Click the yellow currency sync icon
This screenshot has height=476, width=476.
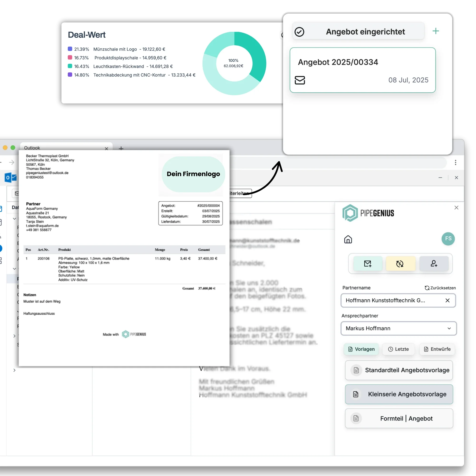pyautogui.click(x=400, y=264)
